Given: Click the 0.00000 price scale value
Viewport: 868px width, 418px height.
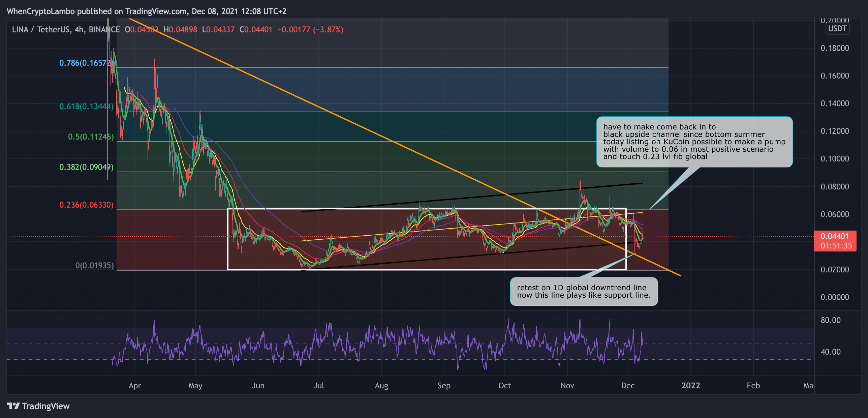Looking at the screenshot, I should pyautogui.click(x=835, y=297).
